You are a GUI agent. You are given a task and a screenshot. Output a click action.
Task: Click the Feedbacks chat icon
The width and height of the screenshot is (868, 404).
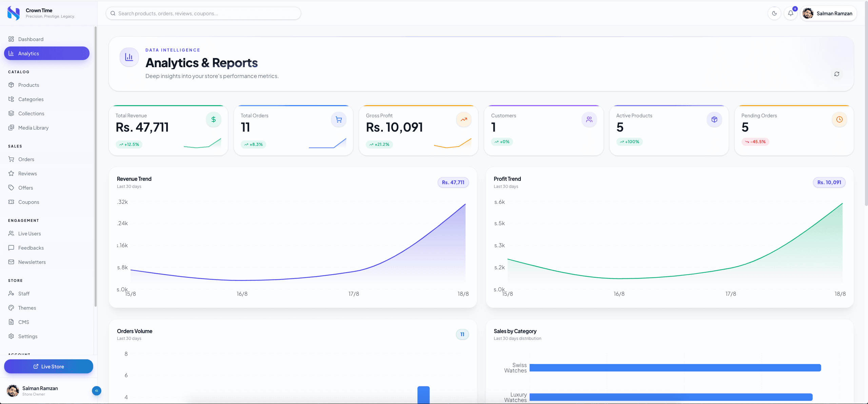11,248
